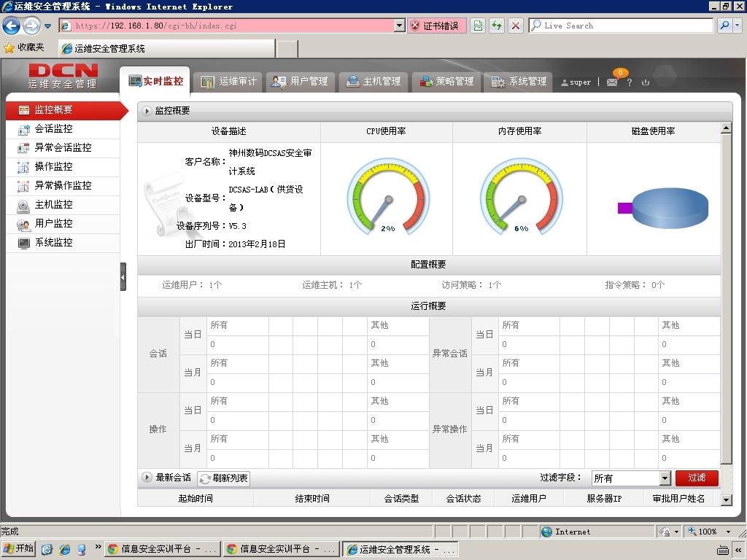Open the mail messages envelope icon
This screenshot has width=747, height=560.
tap(612, 82)
